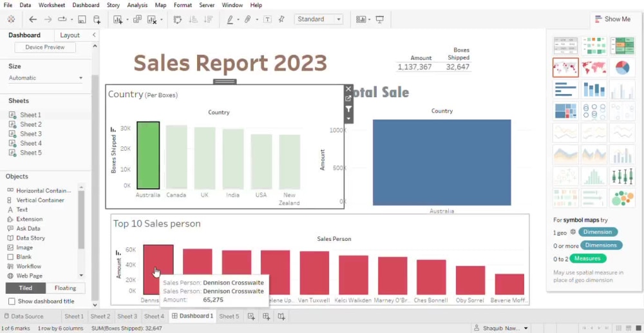The height and width of the screenshot is (333, 644).
Task: Click the Device Preview button
Action: [x=45, y=47]
